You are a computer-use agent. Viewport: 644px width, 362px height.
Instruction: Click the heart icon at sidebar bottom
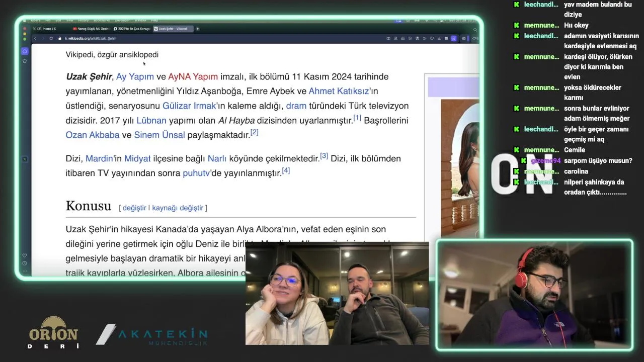[x=25, y=255]
